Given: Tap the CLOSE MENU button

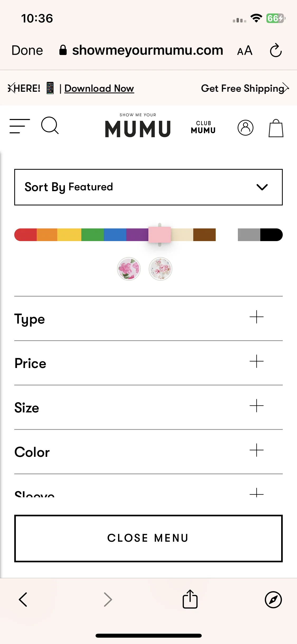Looking at the screenshot, I should click(148, 538).
